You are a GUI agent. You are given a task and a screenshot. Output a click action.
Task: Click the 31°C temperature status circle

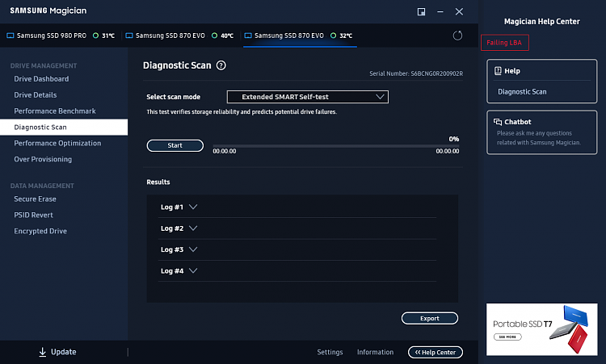(x=95, y=36)
